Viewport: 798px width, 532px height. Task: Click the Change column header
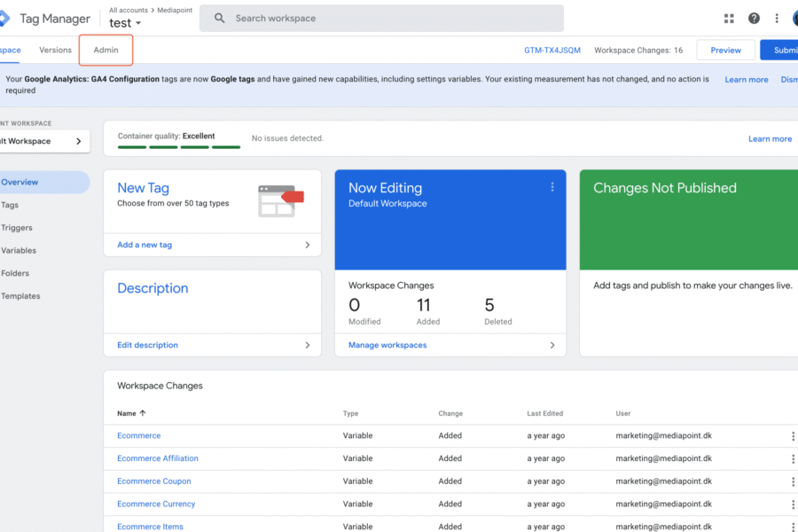pyautogui.click(x=450, y=413)
